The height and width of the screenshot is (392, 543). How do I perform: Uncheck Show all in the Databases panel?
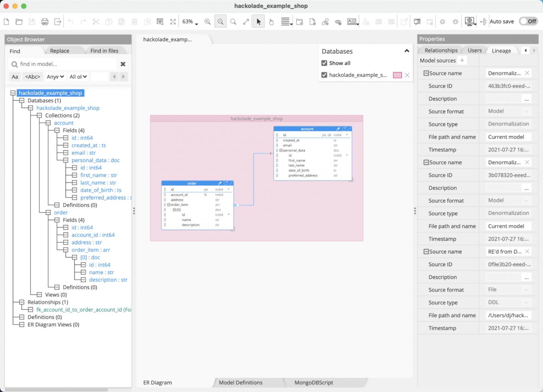[324, 63]
